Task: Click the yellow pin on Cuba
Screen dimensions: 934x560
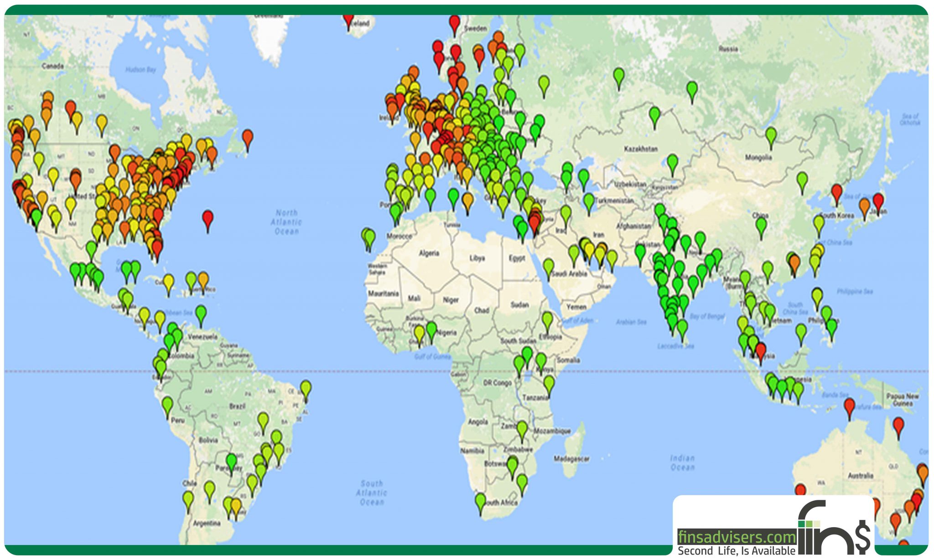Action: point(168,285)
